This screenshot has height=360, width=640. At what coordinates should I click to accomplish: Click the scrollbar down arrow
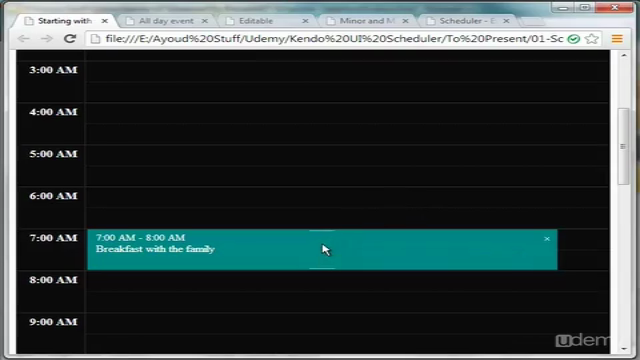coord(624,349)
